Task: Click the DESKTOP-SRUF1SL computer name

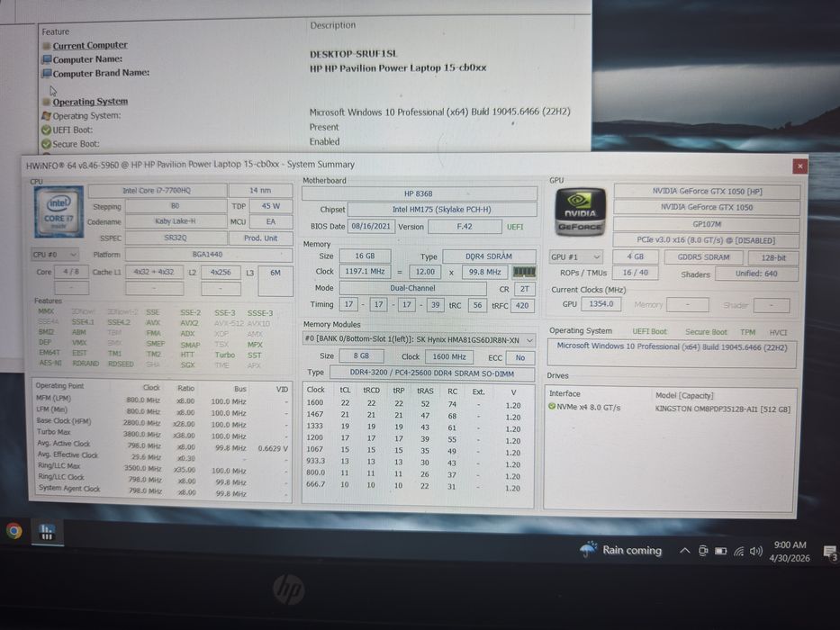Action: (354, 54)
